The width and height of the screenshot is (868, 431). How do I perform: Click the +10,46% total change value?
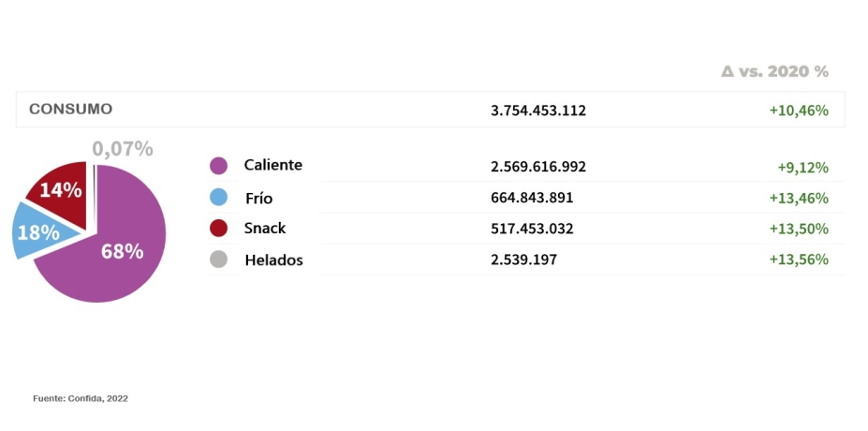click(x=799, y=111)
